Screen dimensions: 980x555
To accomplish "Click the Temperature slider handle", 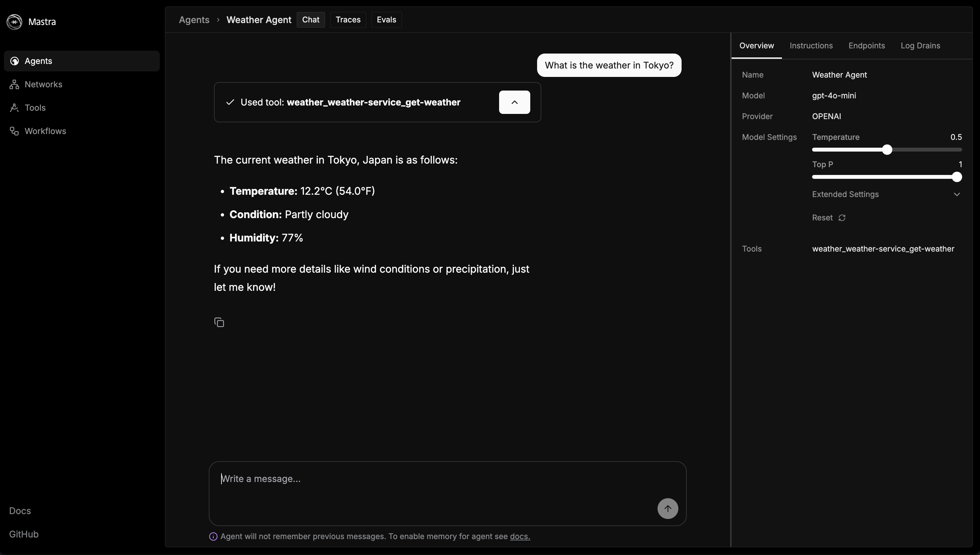I will [887, 150].
